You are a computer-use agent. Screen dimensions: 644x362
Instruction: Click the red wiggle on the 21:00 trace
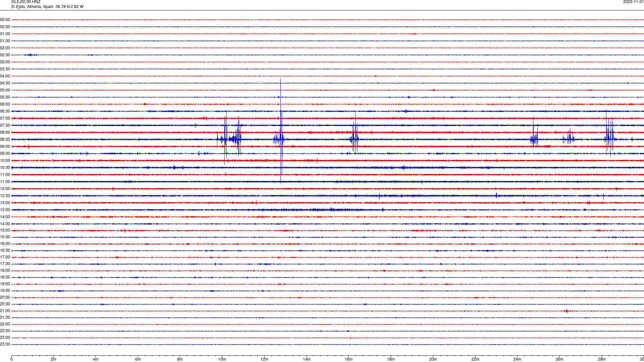click(567, 311)
